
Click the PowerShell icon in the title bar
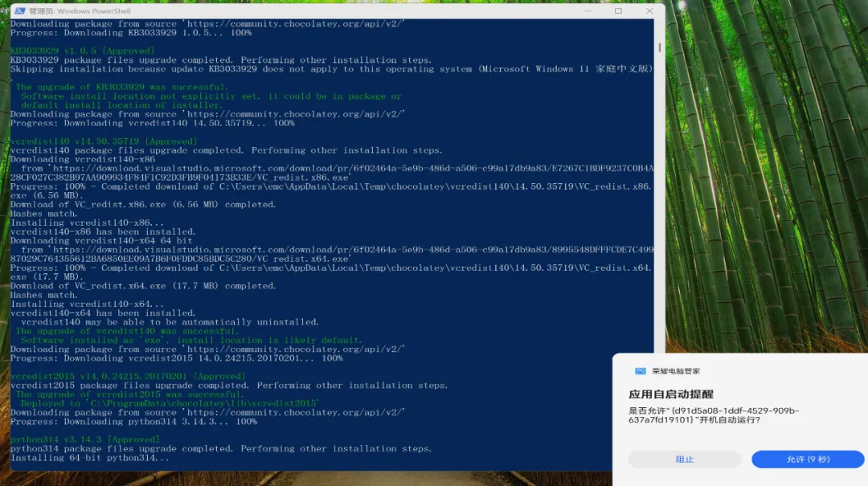[x=20, y=10]
